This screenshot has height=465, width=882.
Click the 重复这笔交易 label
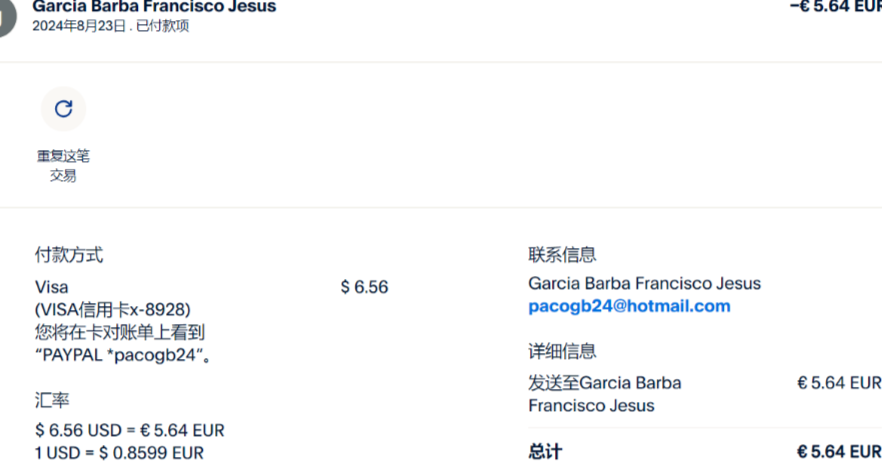(63, 166)
